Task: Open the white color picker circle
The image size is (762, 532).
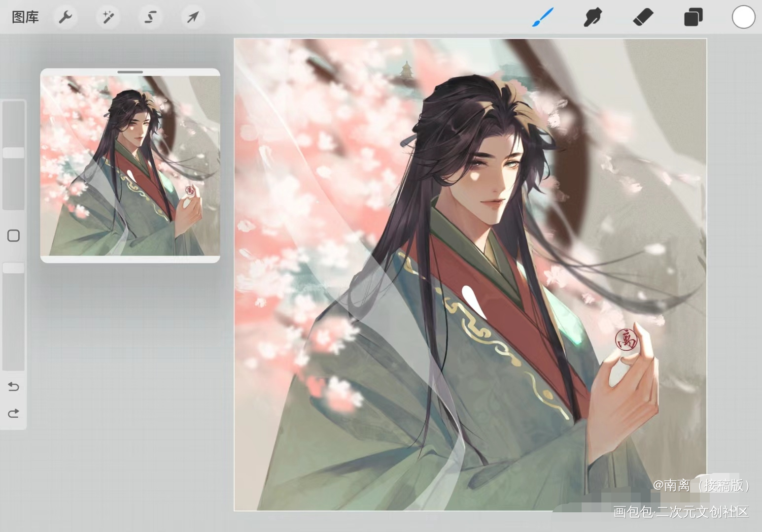Action: point(743,17)
